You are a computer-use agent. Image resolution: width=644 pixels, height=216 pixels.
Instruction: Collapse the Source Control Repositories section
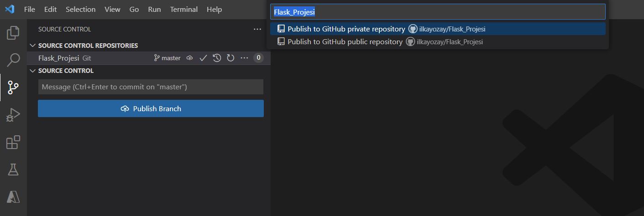pos(32,46)
